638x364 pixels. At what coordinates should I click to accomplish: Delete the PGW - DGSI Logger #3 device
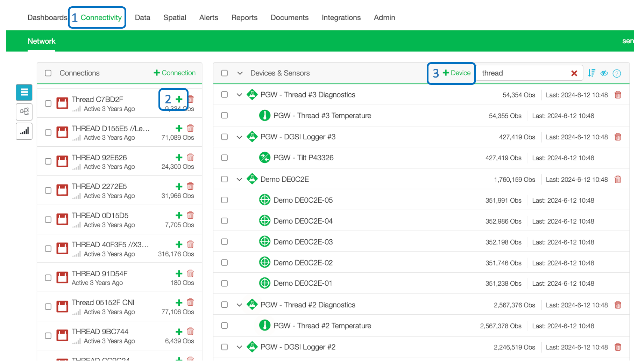tap(618, 137)
